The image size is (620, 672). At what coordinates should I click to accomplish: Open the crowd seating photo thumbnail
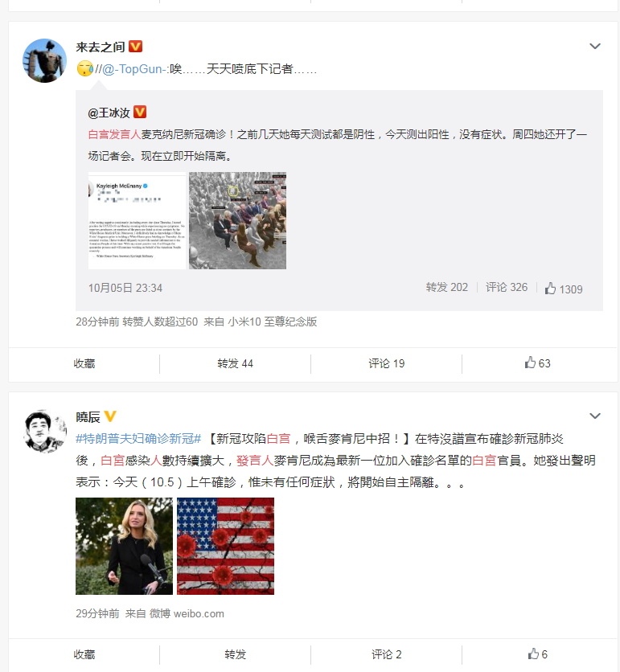click(x=237, y=221)
